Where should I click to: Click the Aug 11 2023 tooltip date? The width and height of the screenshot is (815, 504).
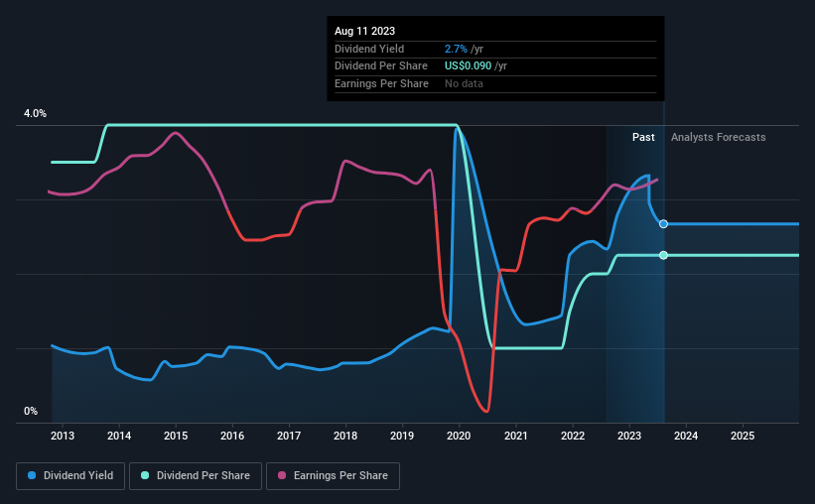365,31
